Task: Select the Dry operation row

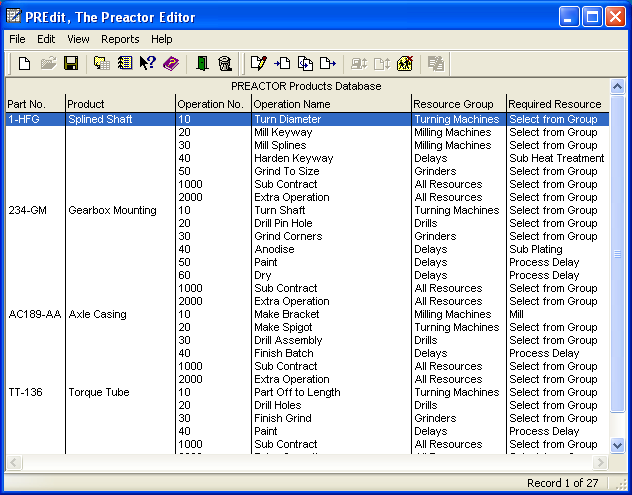Action: 263,275
